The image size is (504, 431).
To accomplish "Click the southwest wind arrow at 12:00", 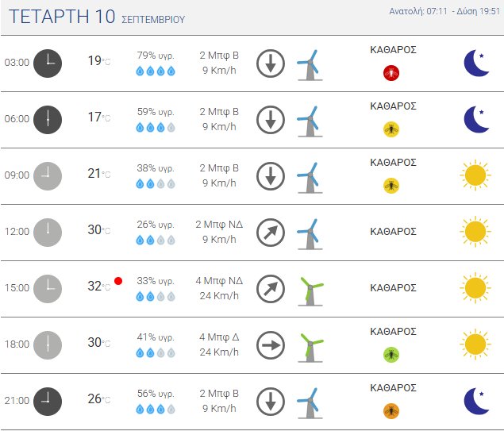I will click(271, 232).
